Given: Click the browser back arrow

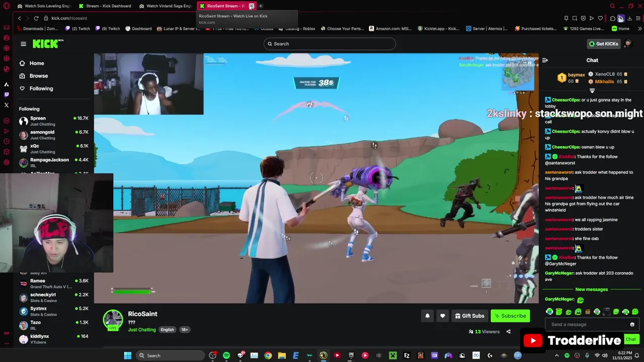Looking at the screenshot, I should tap(19, 18).
